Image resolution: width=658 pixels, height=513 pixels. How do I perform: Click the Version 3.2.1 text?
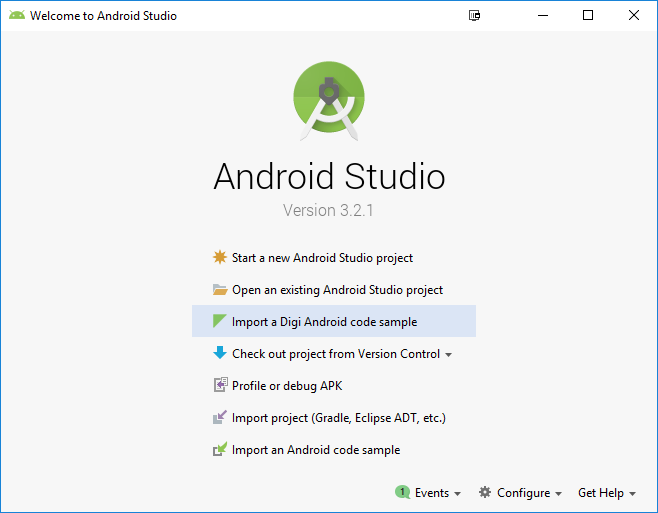coord(328,210)
